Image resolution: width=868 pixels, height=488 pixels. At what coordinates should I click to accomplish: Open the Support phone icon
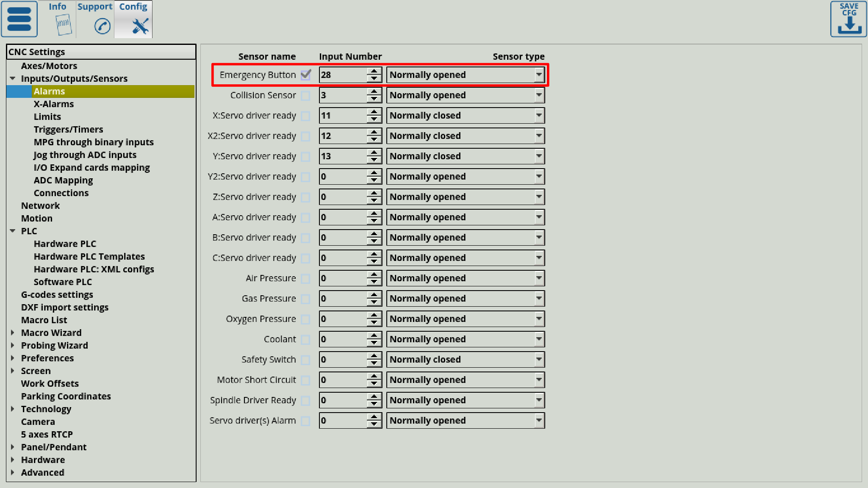[x=102, y=26]
